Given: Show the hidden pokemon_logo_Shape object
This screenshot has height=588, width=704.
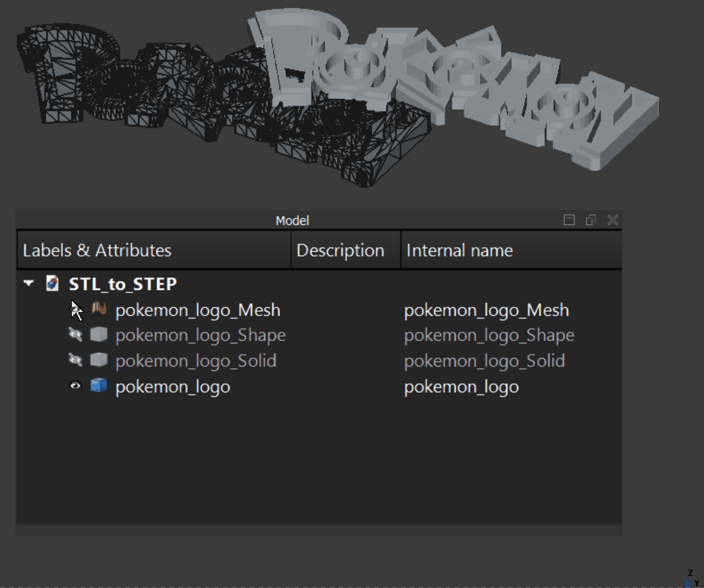Looking at the screenshot, I should [75, 335].
